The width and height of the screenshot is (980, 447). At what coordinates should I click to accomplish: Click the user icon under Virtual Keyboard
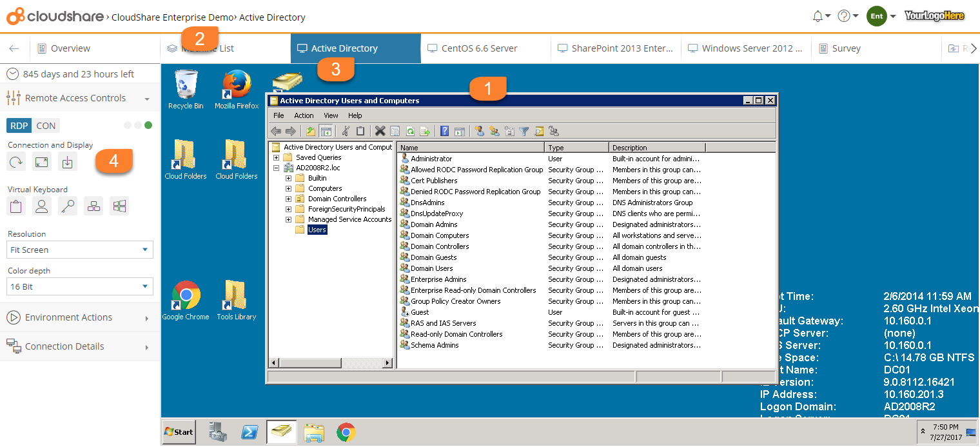click(x=42, y=206)
